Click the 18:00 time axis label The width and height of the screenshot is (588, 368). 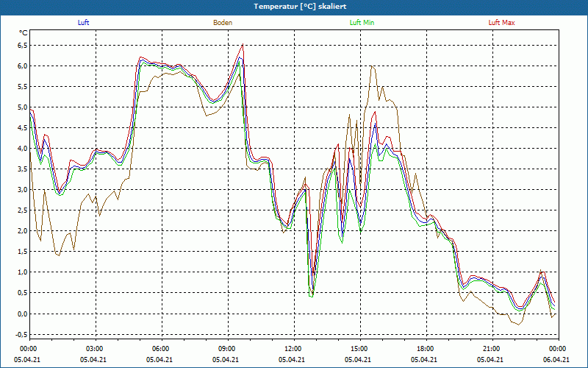pos(424,349)
